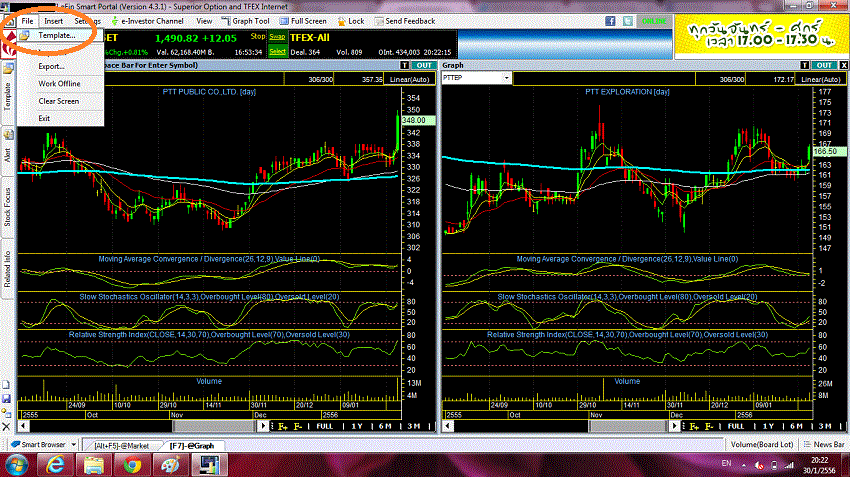Set the PTT chart range to 6M
The image size is (850, 477).
[385, 427]
